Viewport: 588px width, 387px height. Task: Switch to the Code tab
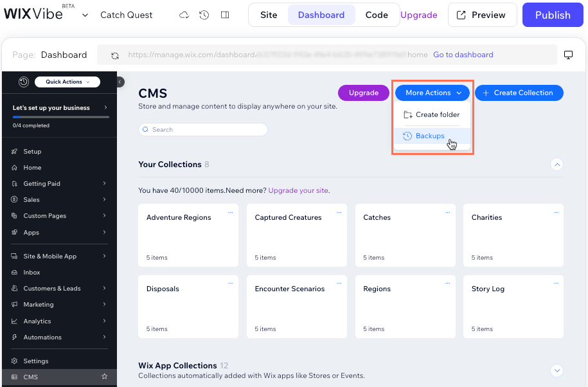[x=377, y=15]
